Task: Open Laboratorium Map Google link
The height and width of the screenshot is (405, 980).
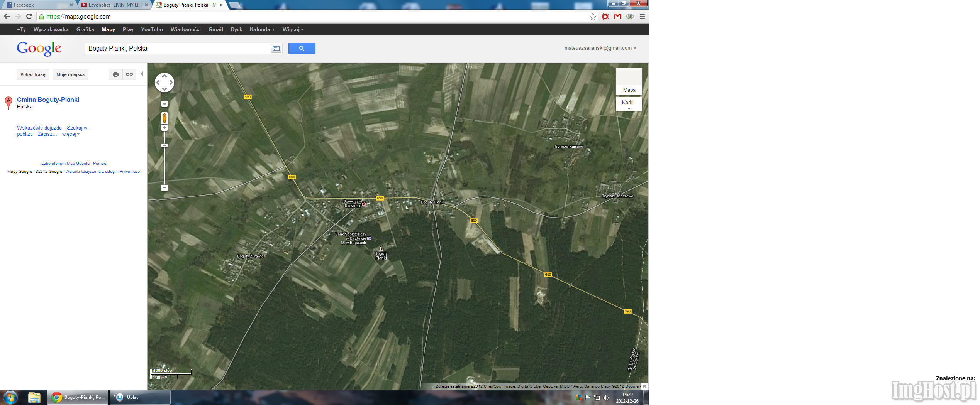Action: point(65,164)
